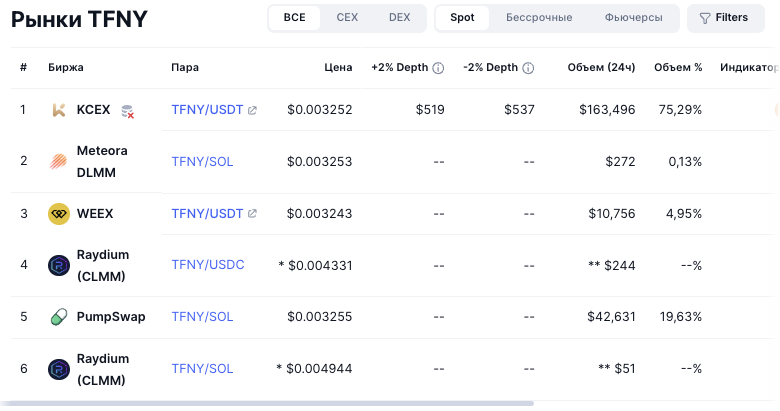Click the volume share 4,95%

tap(684, 213)
